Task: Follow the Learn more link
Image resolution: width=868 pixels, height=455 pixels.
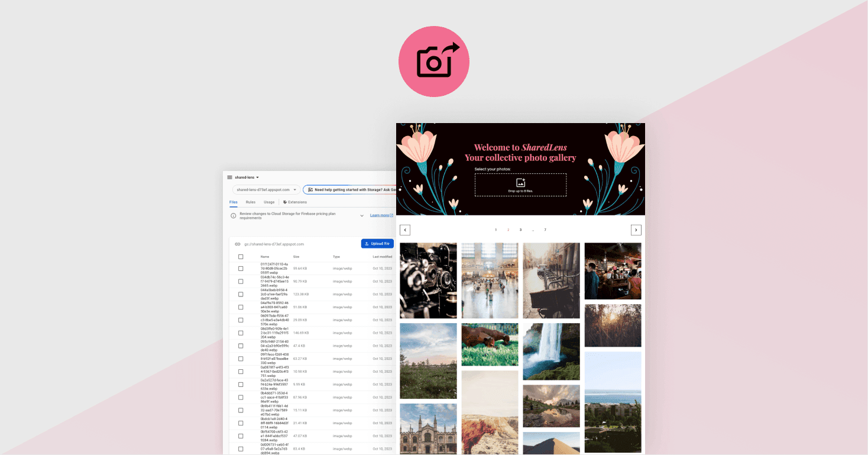Action: [x=381, y=215]
